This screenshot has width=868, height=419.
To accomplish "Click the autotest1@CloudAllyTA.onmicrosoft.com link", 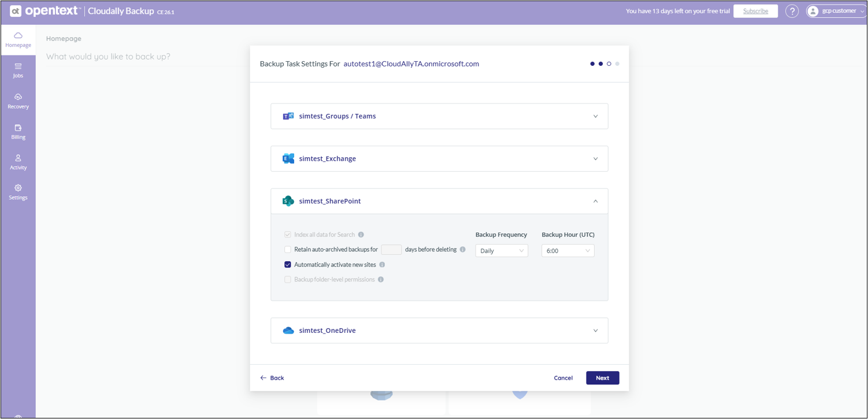I will coord(411,64).
